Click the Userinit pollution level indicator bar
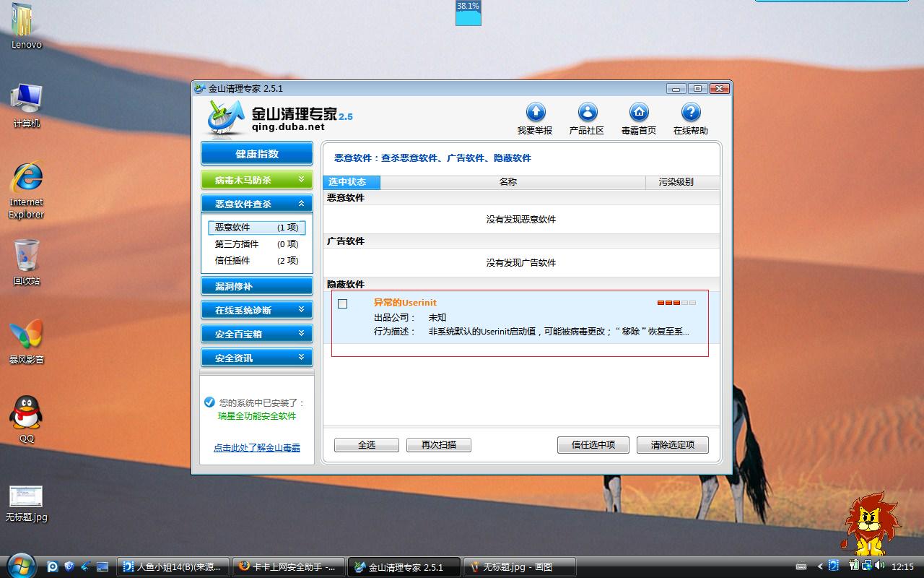Screen dimensions: 924x578 pos(676,303)
